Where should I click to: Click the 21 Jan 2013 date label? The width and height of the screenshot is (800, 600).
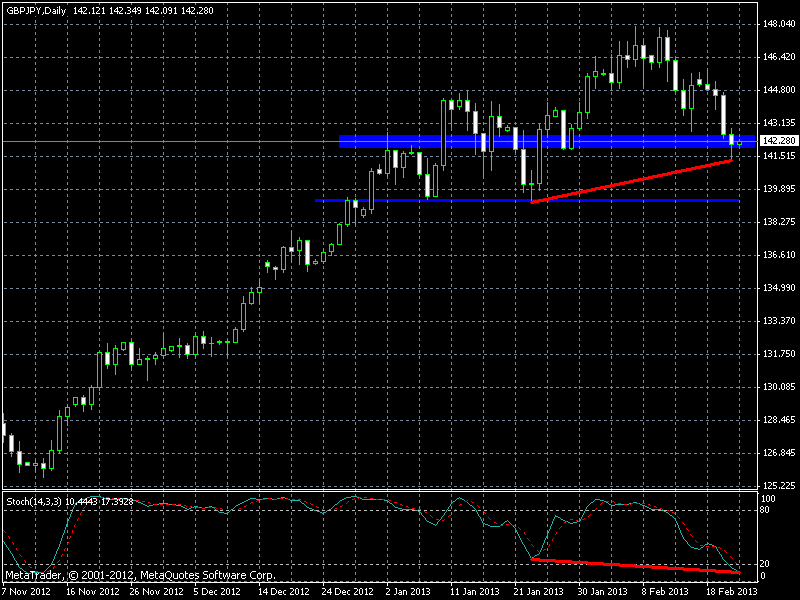coord(538,592)
